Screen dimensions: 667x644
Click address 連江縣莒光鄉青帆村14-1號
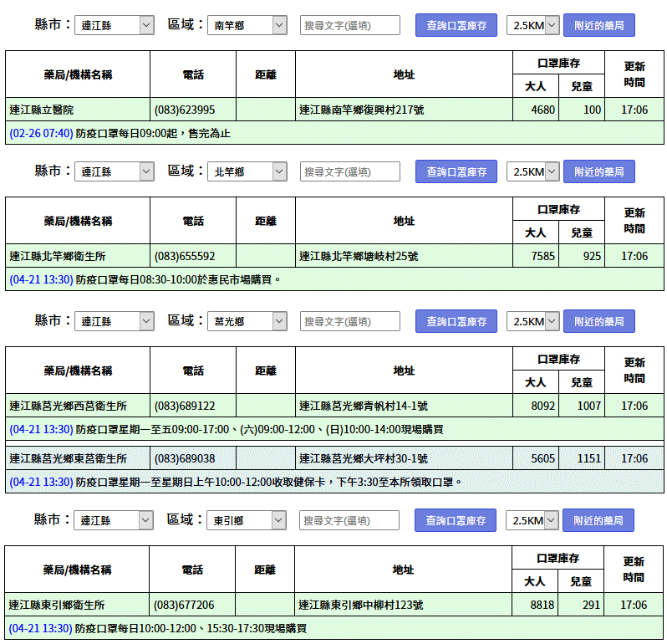[x=364, y=406]
